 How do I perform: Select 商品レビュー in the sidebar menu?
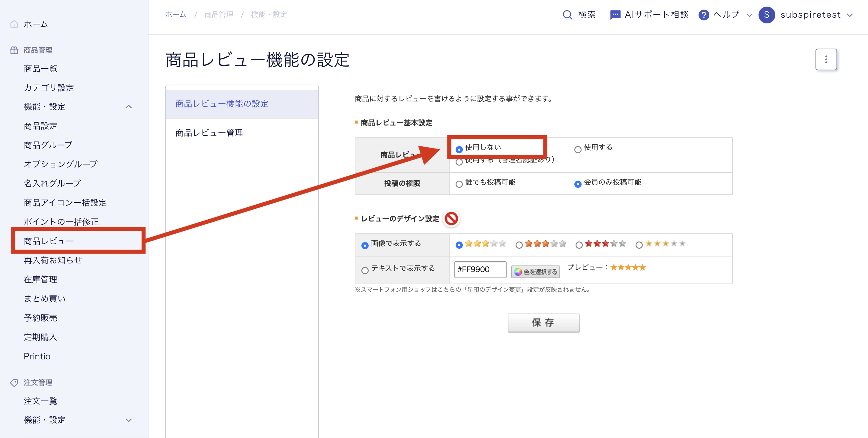coord(49,241)
